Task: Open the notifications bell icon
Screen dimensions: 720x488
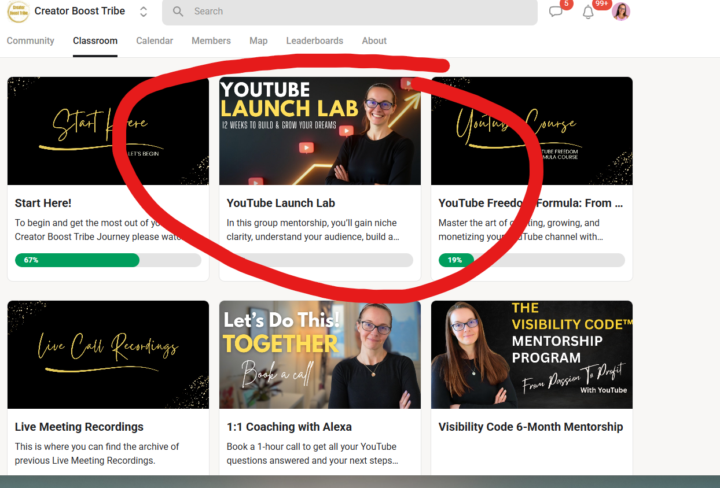Action: click(x=588, y=12)
